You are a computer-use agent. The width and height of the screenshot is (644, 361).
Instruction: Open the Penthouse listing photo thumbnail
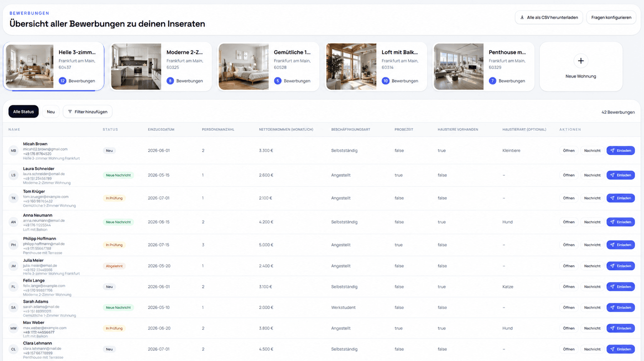[x=458, y=67]
